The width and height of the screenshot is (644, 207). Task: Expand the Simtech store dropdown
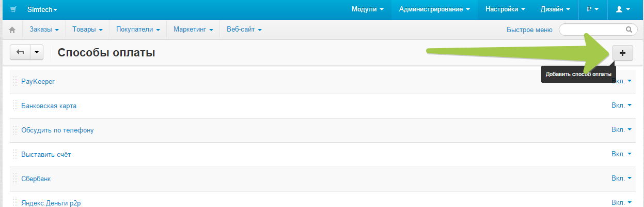coord(42,9)
